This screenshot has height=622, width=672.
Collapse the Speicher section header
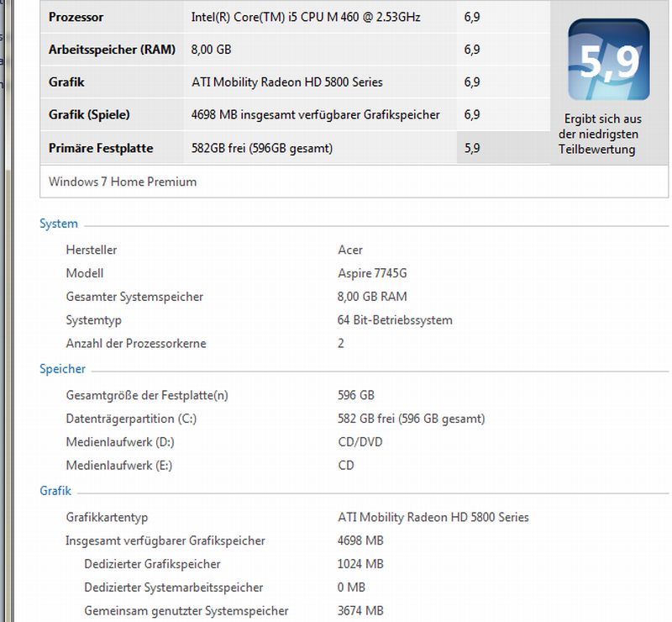[62, 369]
